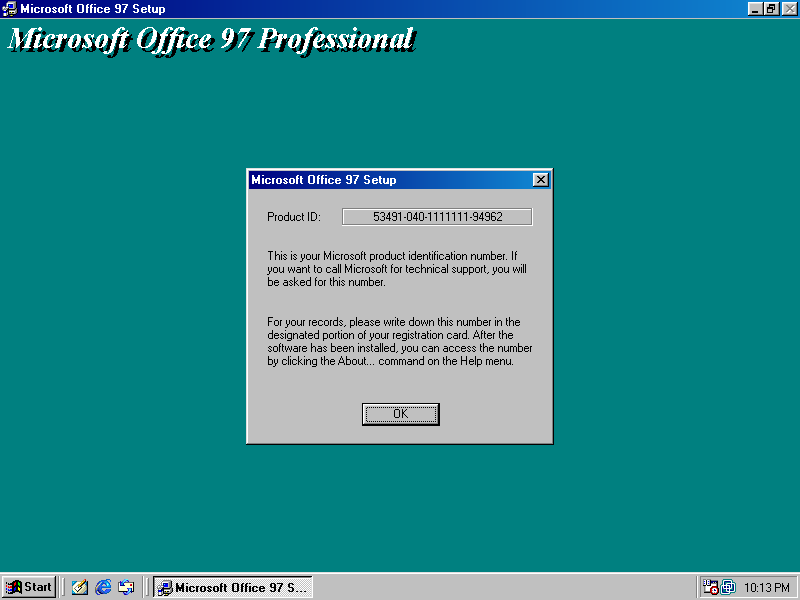Open the Windows Start menu
The height and width of the screenshot is (600, 800).
(x=29, y=587)
